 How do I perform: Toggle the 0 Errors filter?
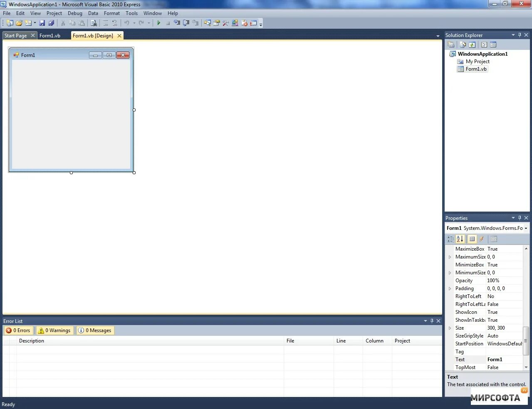(18, 330)
